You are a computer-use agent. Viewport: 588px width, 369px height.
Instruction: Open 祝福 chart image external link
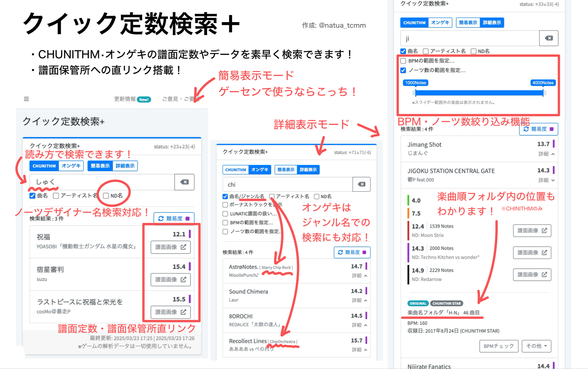(170, 247)
